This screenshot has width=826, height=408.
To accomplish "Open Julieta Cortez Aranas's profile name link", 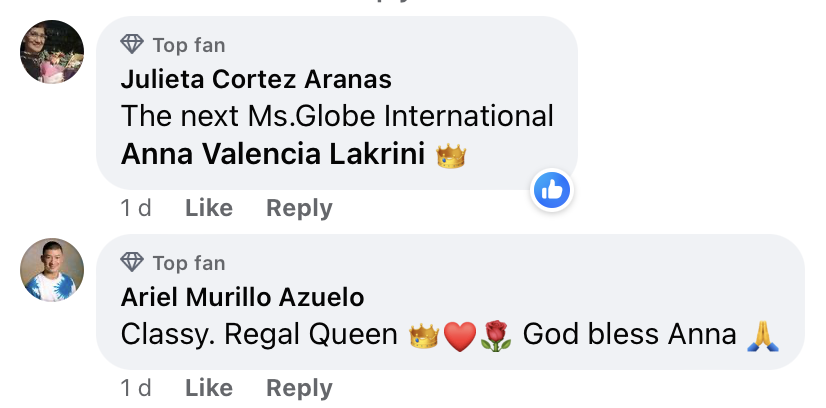I will point(256,79).
